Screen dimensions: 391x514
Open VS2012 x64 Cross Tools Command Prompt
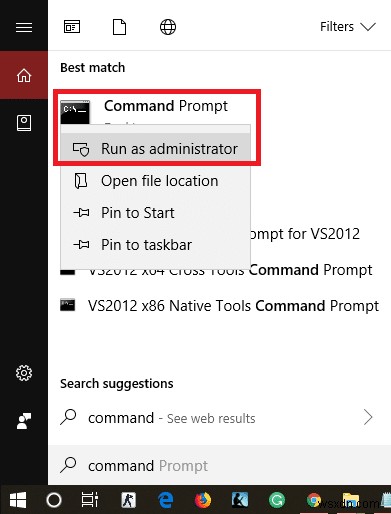219,270
